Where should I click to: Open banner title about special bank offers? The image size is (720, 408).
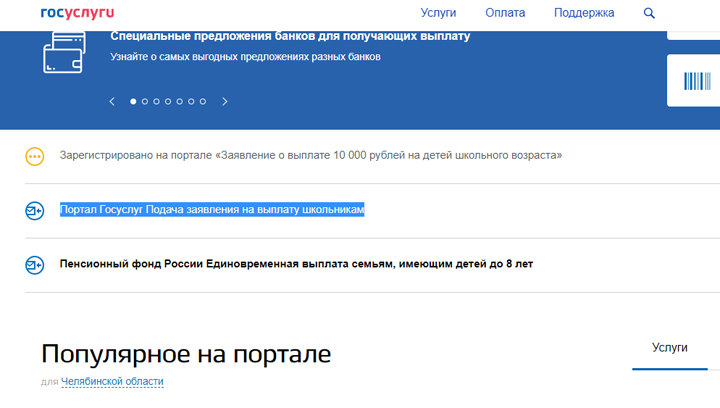pos(290,36)
